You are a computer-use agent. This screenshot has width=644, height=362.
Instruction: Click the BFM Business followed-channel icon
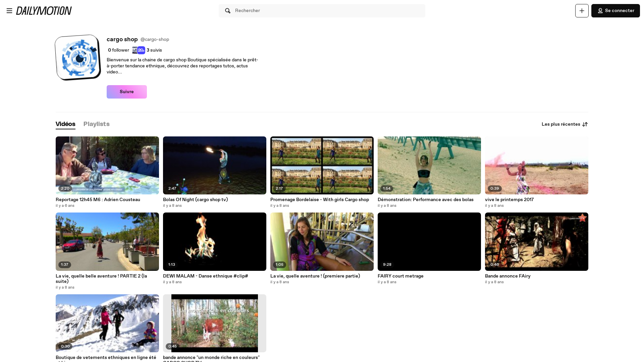coord(134,50)
